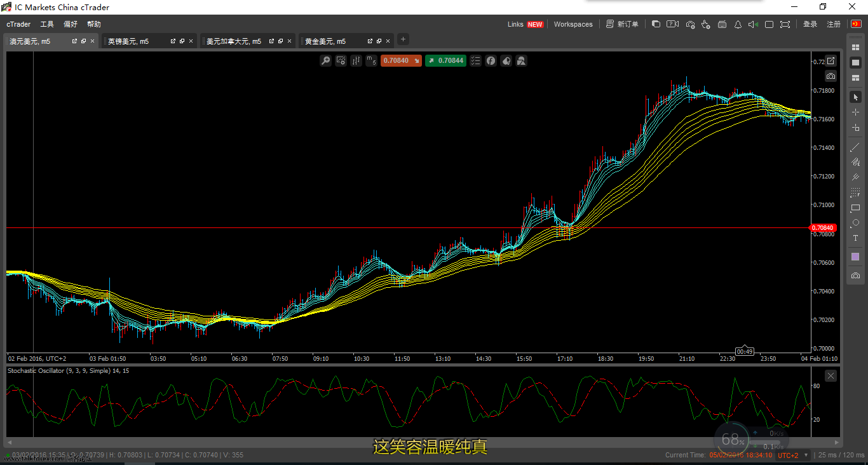Click 新订单 new order button
This screenshot has height=465, width=868.
(x=622, y=24)
